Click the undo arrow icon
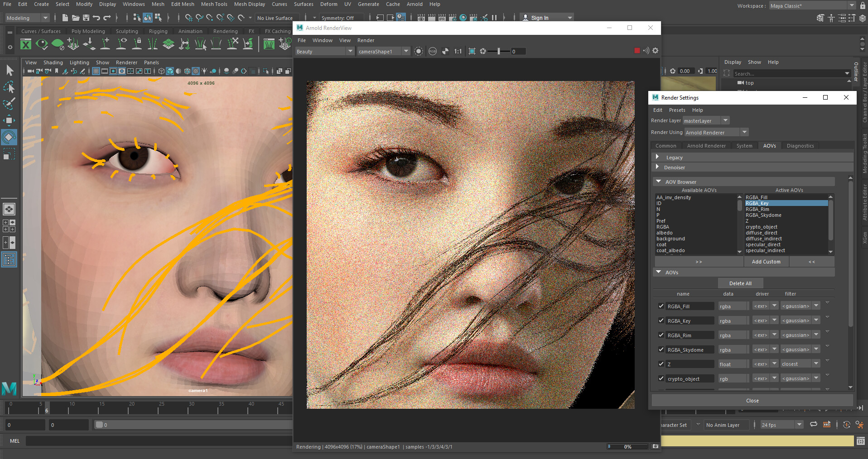 point(96,18)
